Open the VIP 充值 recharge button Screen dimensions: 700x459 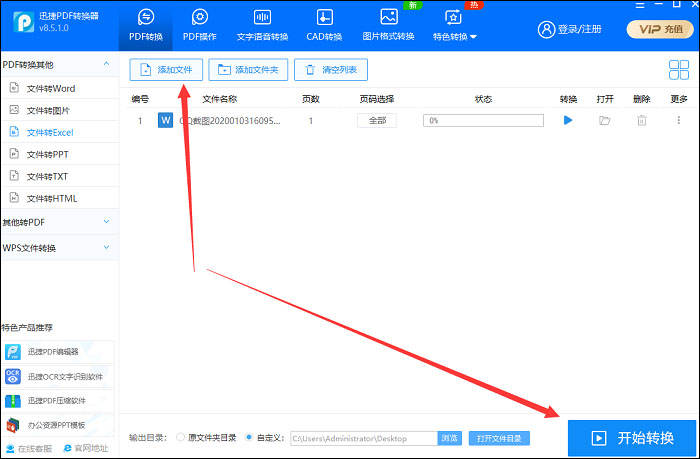pyautogui.click(x=660, y=29)
